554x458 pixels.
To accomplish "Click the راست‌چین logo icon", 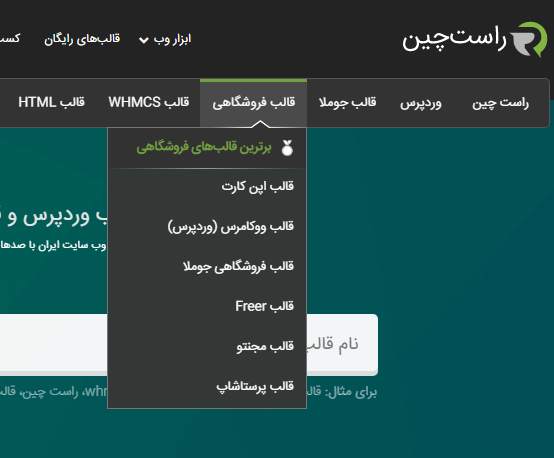I will coord(529,39).
